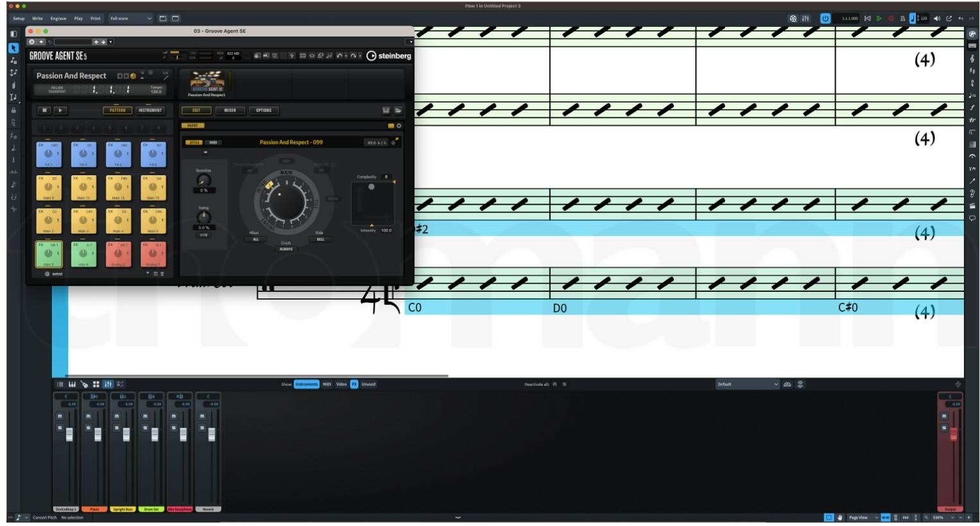Open the mixer panel icon in lower zone
This screenshot has width=980, height=526.
pos(108,384)
